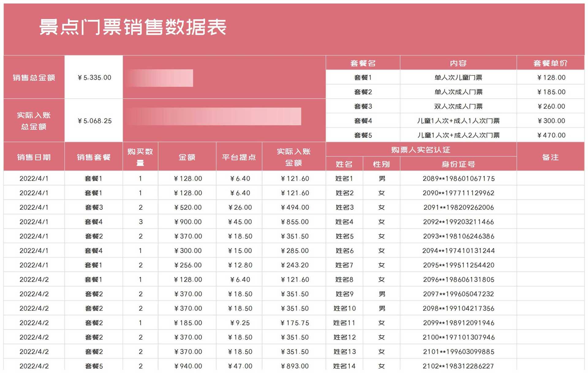Select ID number 2090**197711129962
588x373 pixels.
coord(458,192)
